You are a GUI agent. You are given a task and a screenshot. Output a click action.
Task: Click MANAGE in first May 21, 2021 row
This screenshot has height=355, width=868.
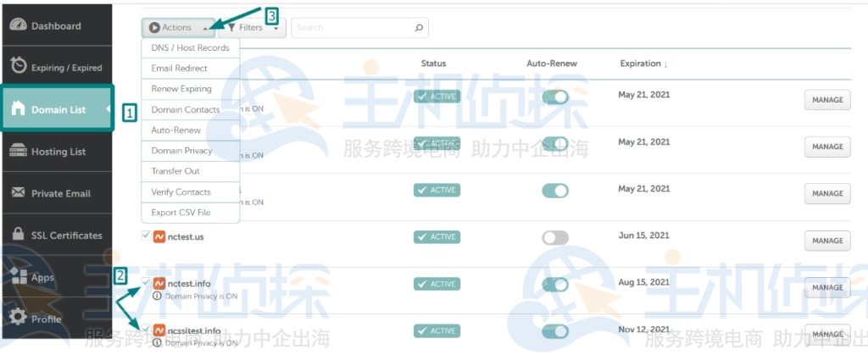827,100
